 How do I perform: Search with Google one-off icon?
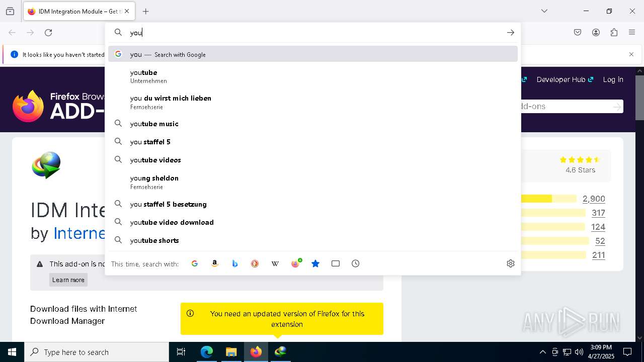point(195,263)
